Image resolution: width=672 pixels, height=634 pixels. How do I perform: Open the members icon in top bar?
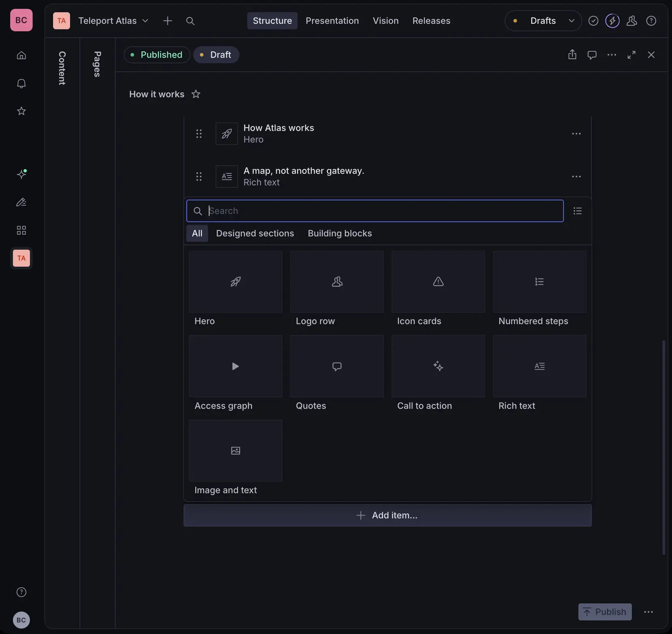coord(632,21)
